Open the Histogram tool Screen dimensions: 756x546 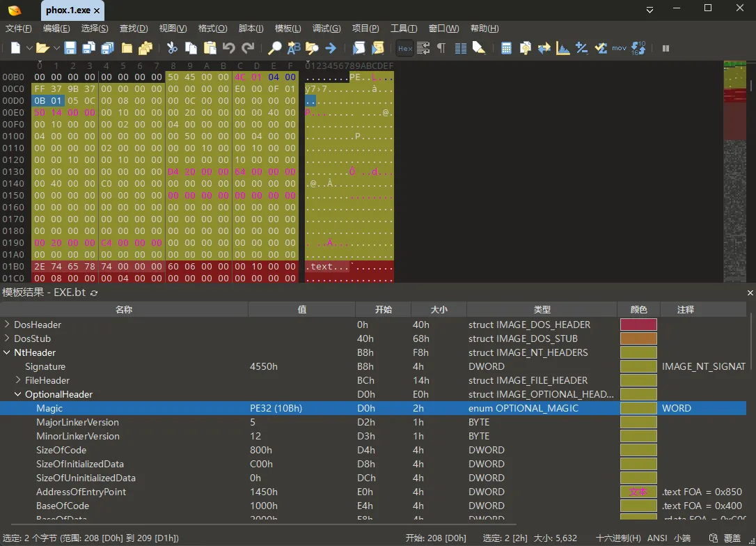(x=562, y=48)
